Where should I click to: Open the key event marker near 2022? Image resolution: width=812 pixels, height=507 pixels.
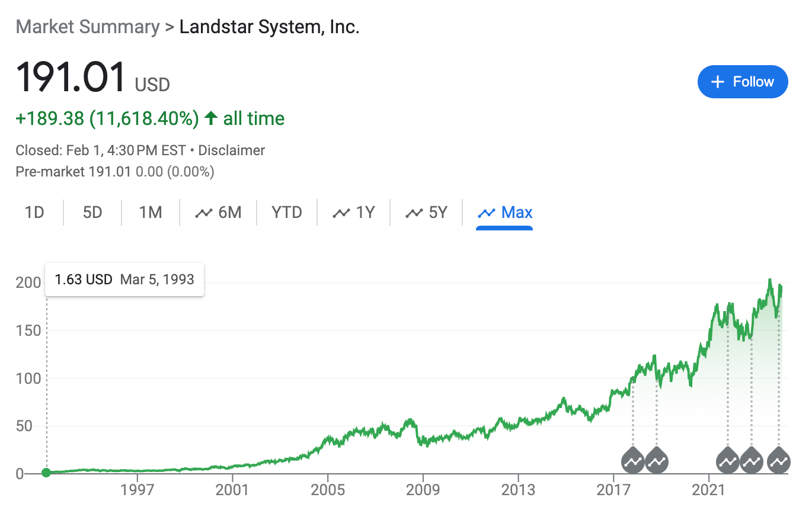[x=728, y=460]
